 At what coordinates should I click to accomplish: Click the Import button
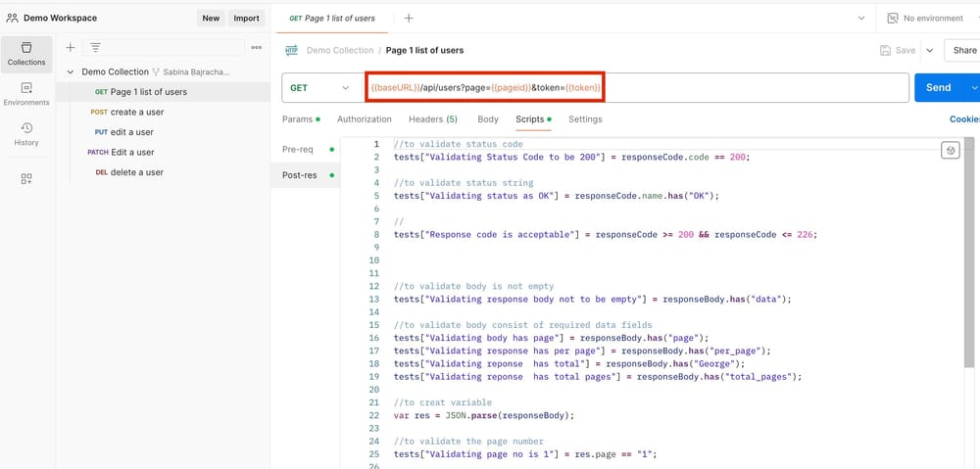point(246,18)
